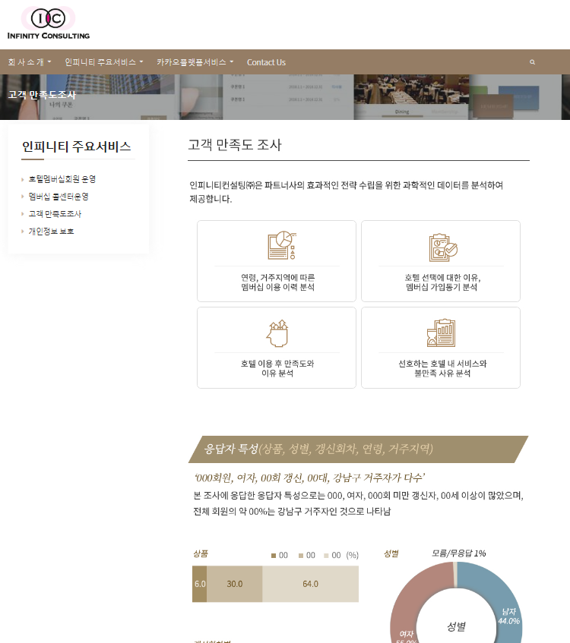Expand the 인피니티 주요서비스 navigation dropdown

point(104,62)
